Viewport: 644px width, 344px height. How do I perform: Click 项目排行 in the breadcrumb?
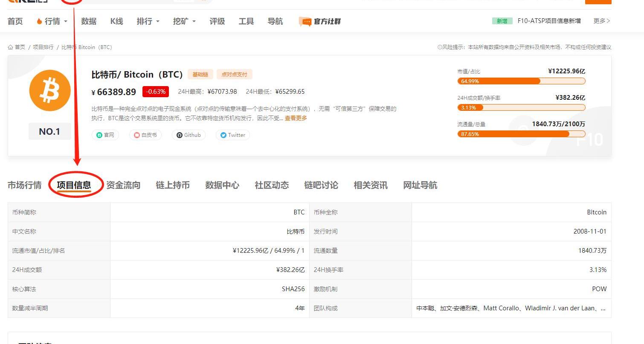[x=43, y=47]
